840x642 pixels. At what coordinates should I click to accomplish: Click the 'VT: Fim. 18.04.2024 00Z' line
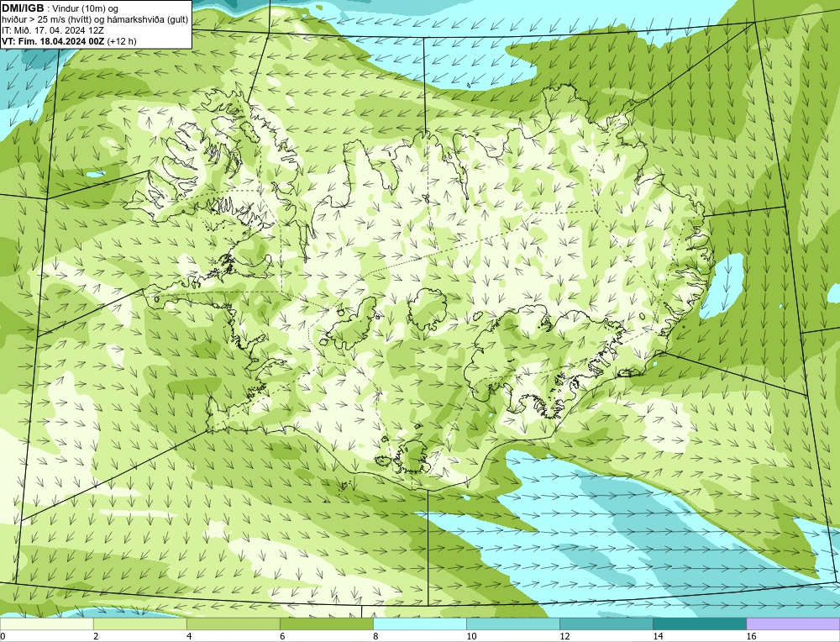tap(53, 41)
